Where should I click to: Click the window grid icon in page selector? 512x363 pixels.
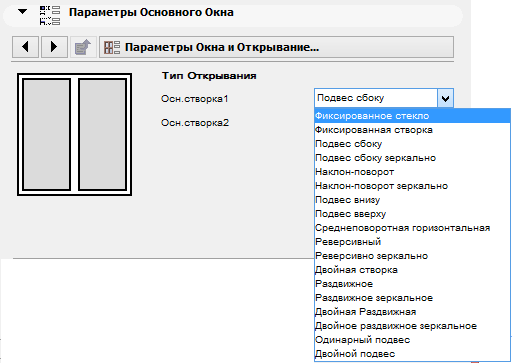tap(112, 47)
